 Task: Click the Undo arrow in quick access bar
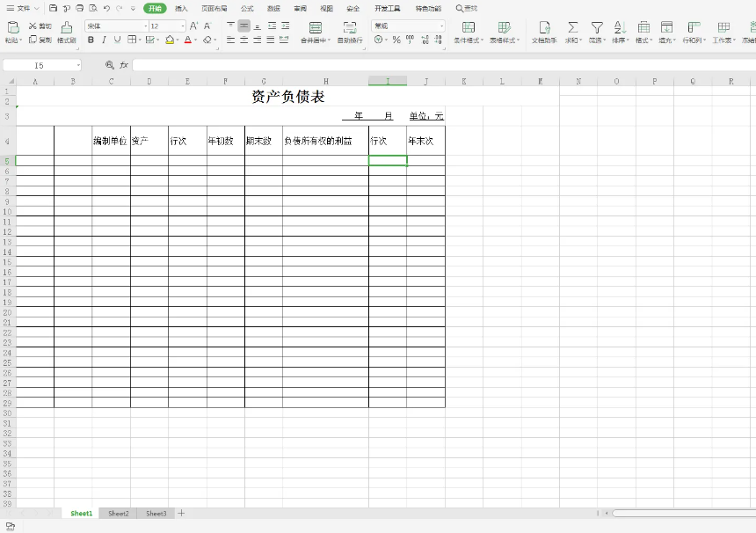pos(106,8)
